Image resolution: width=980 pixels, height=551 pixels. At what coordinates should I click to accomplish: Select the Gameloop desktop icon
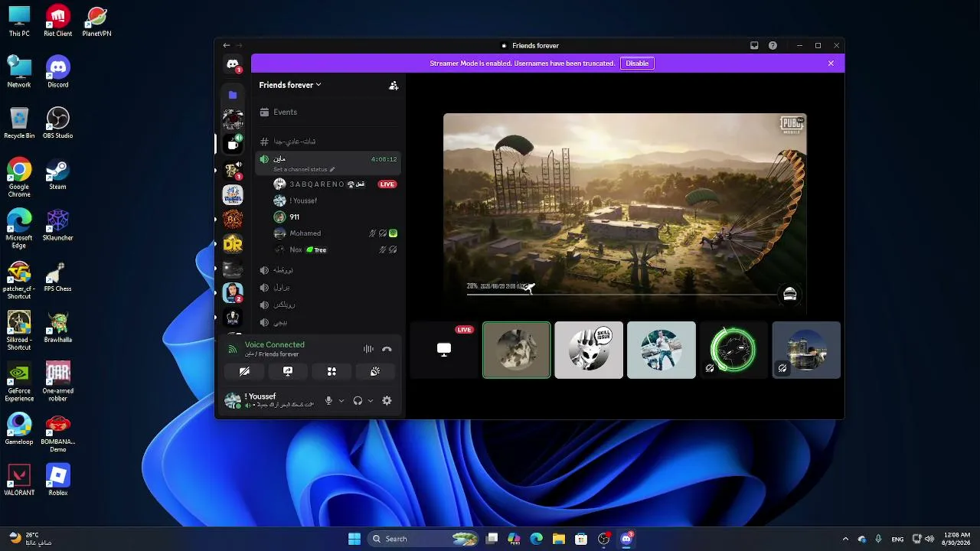(x=19, y=429)
